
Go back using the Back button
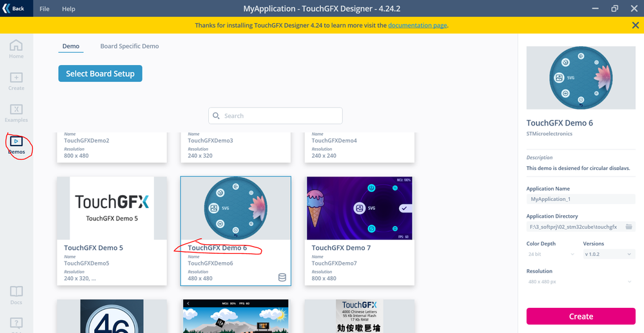point(15,8)
